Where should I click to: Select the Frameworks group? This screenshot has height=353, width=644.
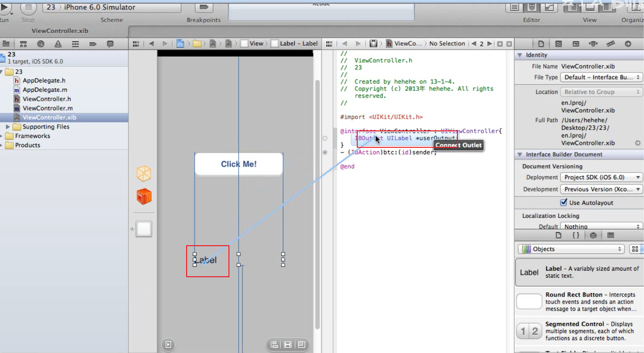[x=32, y=136]
